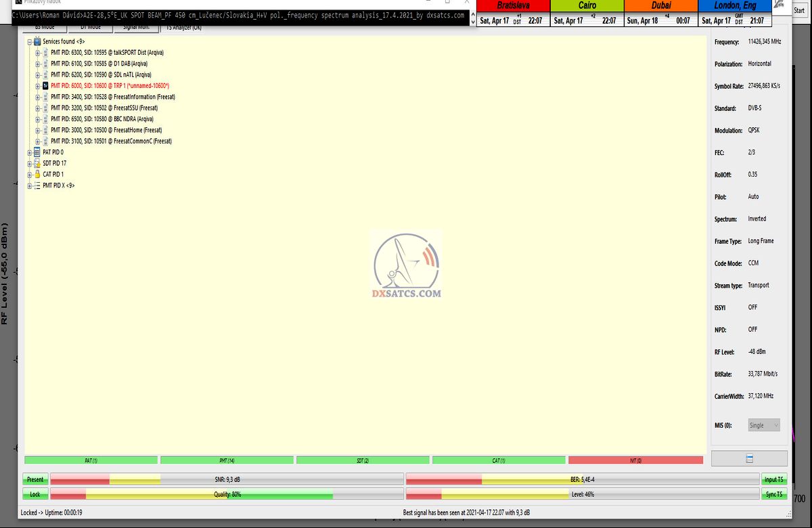Select the FreesatHome service tree row
Viewport: 812px width, 528px height.
click(106, 130)
